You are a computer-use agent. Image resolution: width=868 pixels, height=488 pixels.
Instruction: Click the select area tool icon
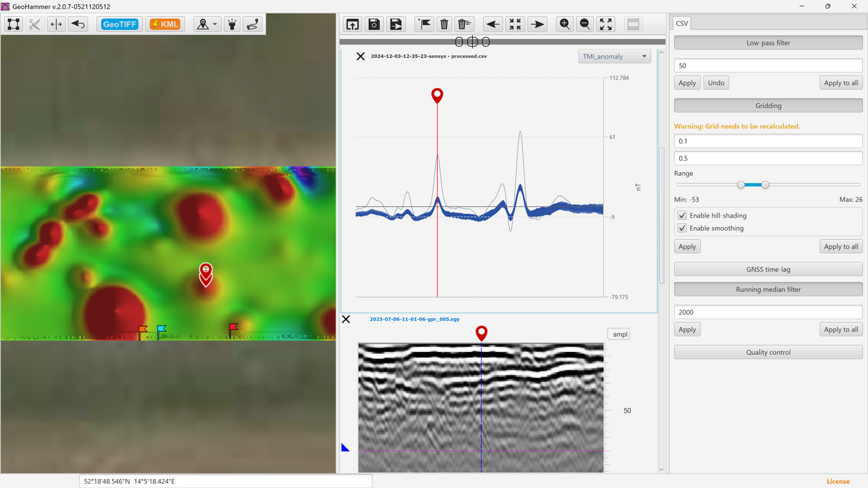[13, 24]
